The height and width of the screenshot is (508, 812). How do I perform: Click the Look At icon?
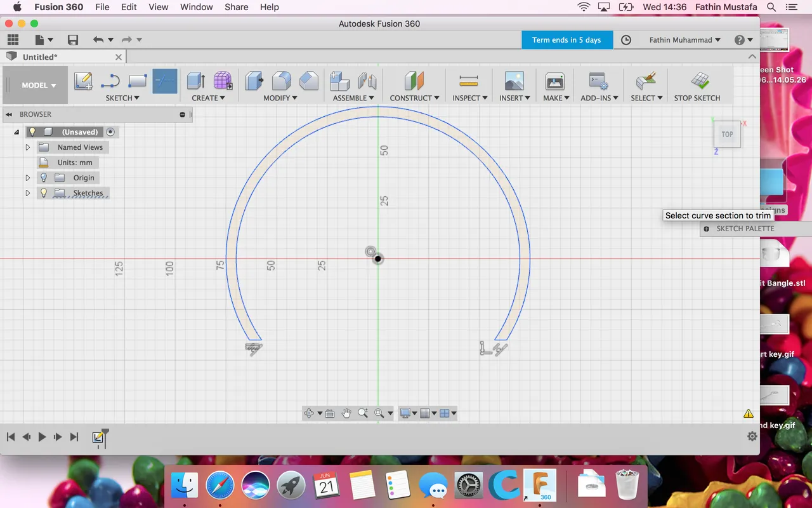tap(330, 413)
